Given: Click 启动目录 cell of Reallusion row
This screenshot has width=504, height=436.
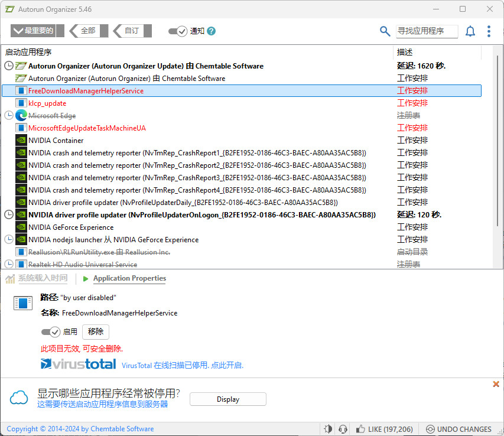Looking at the screenshot, I should (412, 252).
